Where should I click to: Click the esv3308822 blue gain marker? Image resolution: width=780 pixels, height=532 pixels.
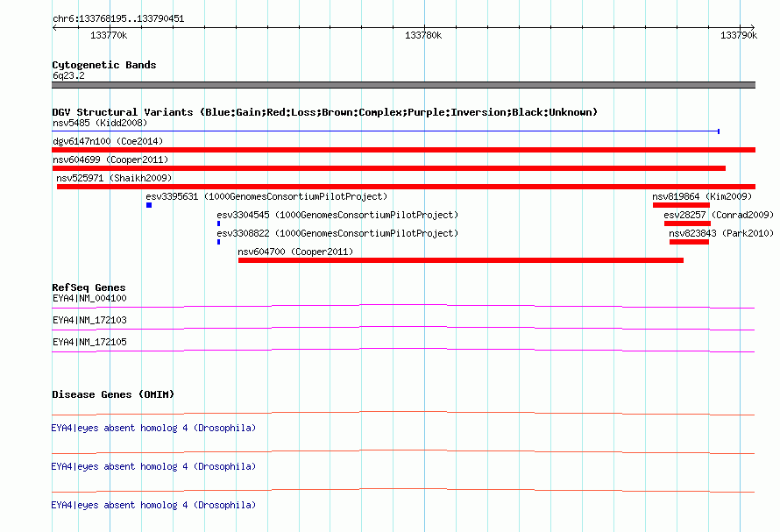point(218,242)
